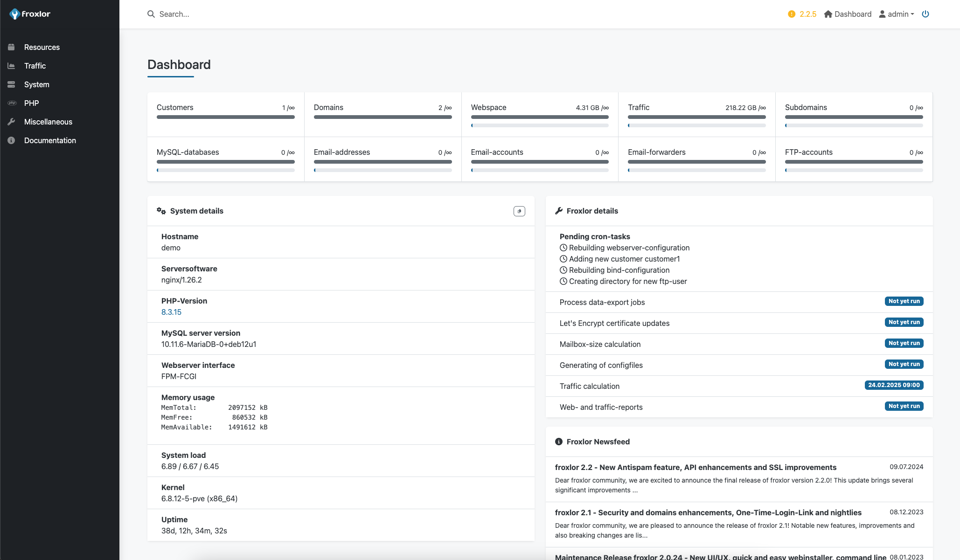Open Dashboard link in top bar
The width and height of the screenshot is (960, 560).
coord(848,14)
